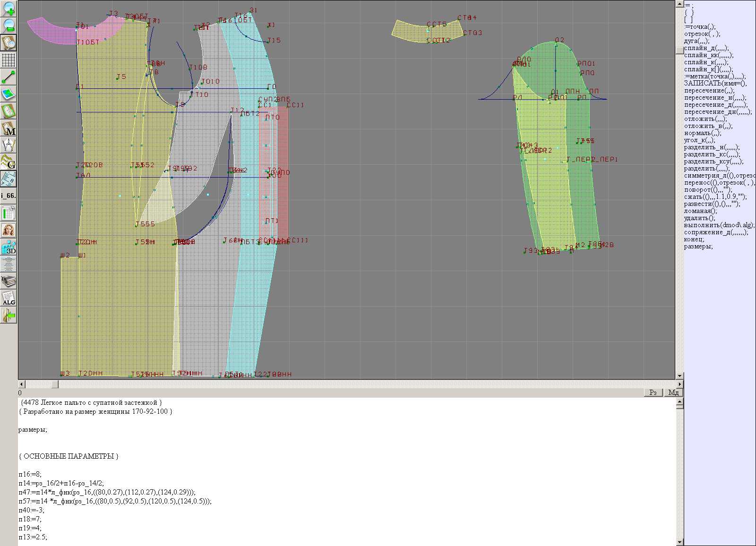Screen dimensions: 756x546
Task: Click the woman portrait icon
Action: point(9,230)
